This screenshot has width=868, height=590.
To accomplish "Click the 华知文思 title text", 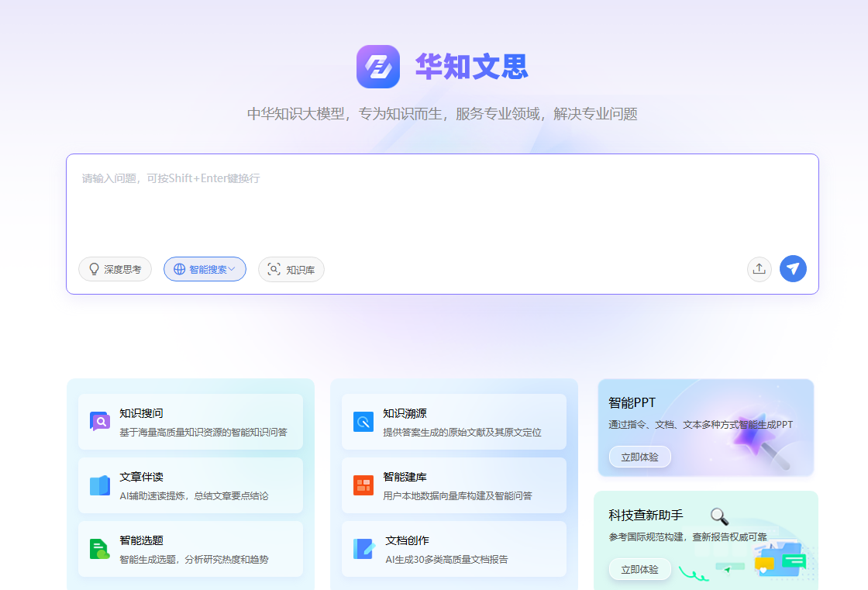I will click(472, 67).
